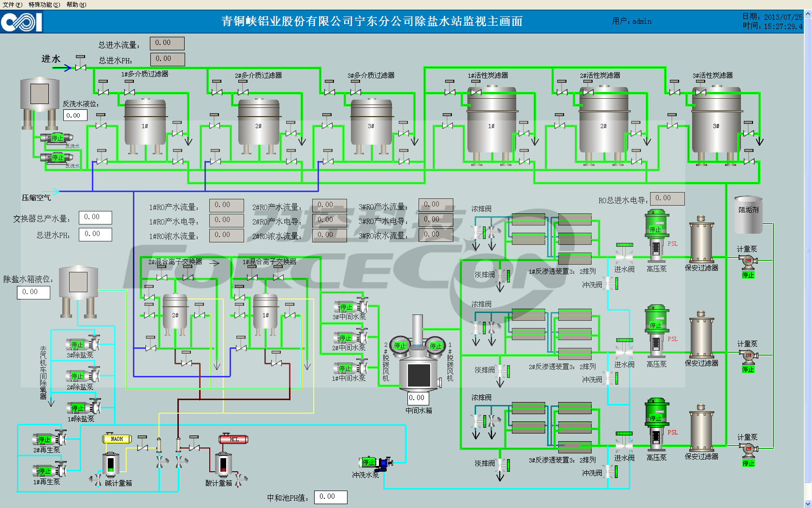Select the 阻垢剂 antiscalant tank
Screen dimensions: 812x508
click(748, 214)
